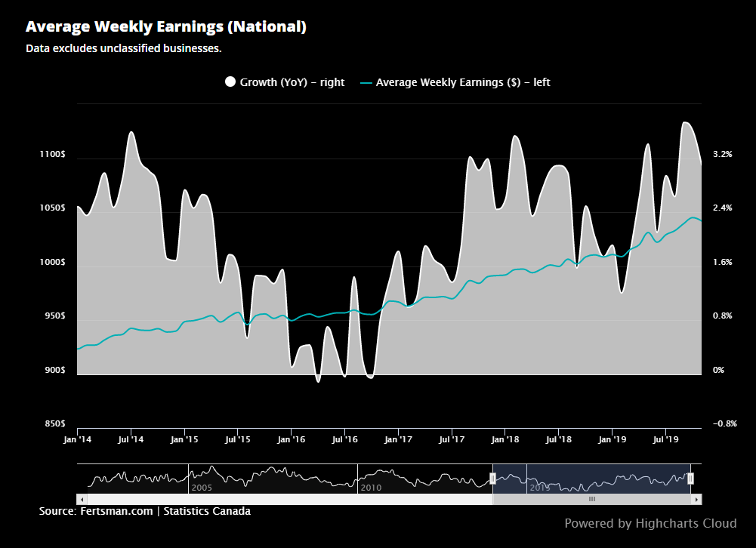The height and width of the screenshot is (548, 756).
Task: Click the grip lines on the scrollbar thumb
Action: (592, 500)
